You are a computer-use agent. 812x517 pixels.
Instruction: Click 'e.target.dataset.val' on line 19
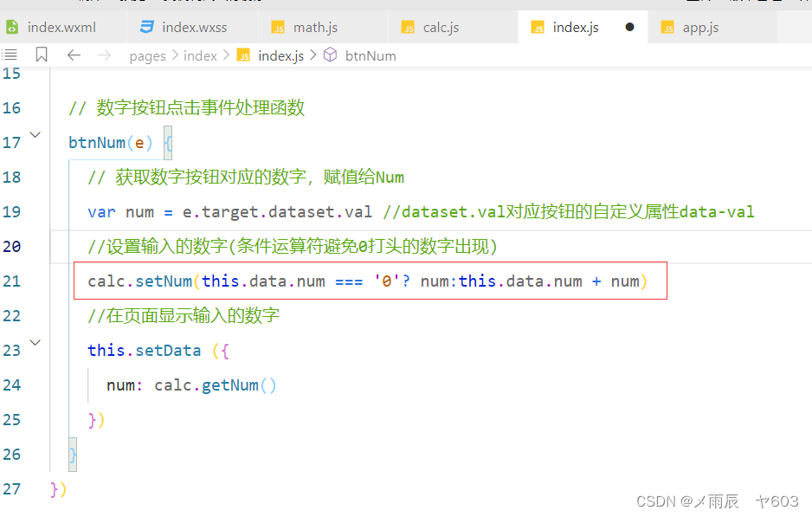tap(277, 212)
